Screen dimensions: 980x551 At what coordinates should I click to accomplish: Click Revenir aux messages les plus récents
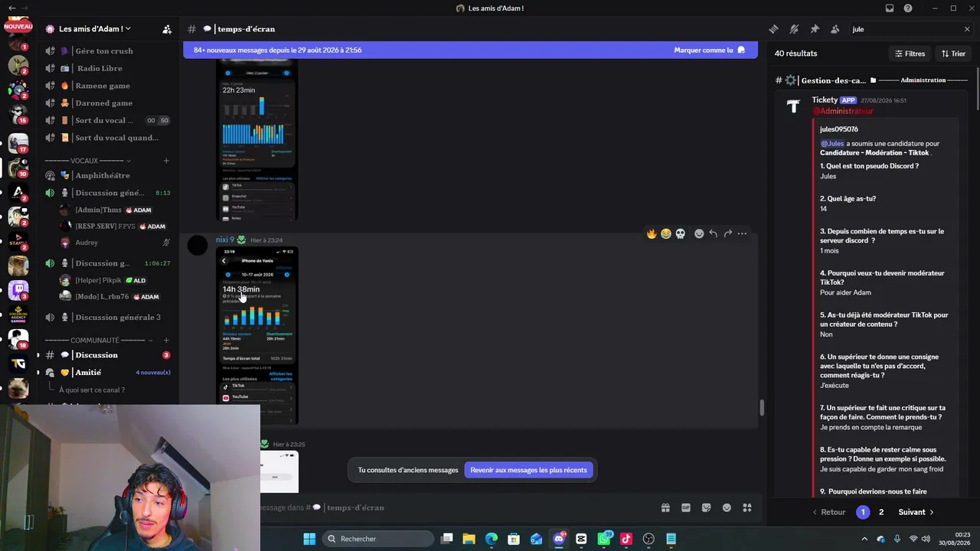coord(528,470)
